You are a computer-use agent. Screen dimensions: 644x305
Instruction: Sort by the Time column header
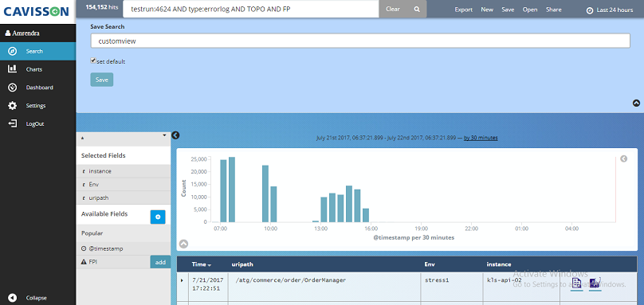tap(202, 264)
